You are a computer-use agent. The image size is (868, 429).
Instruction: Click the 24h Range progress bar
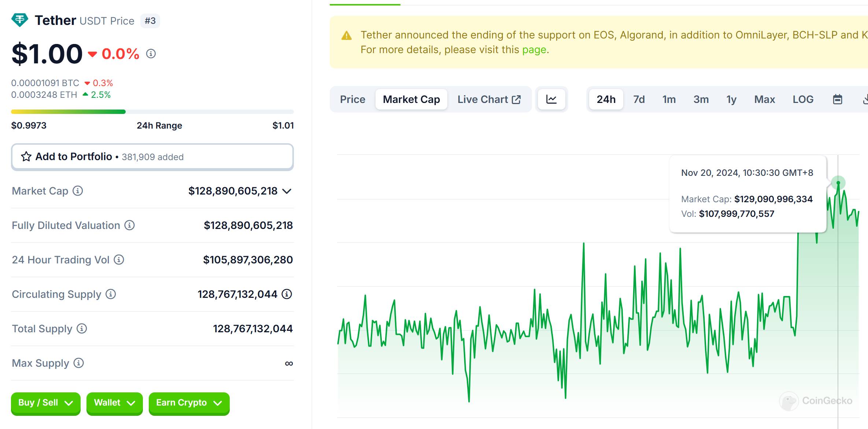point(152,112)
